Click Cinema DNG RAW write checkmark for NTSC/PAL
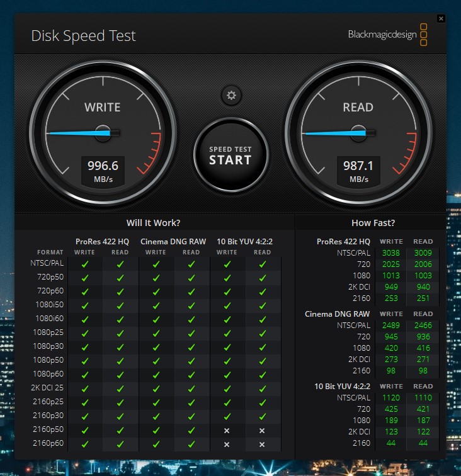 [x=156, y=264]
